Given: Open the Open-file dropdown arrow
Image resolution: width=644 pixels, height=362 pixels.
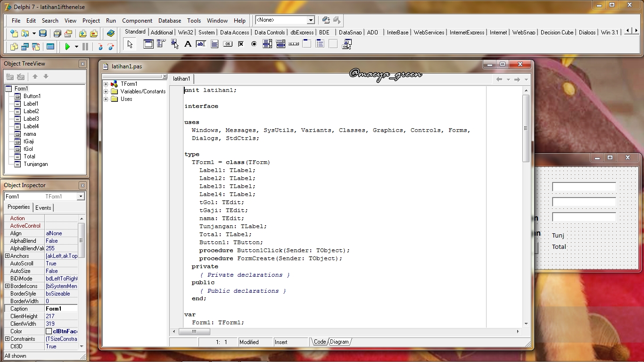Looking at the screenshot, I should (34, 33).
